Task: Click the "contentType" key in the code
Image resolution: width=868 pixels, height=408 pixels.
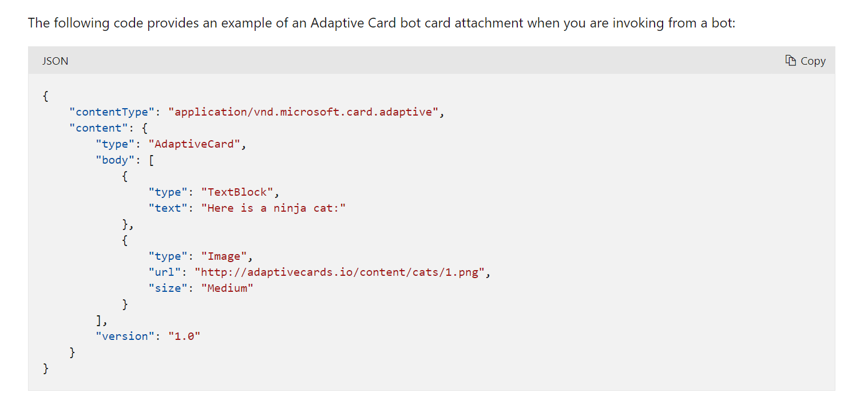Action: pyautogui.click(x=111, y=112)
